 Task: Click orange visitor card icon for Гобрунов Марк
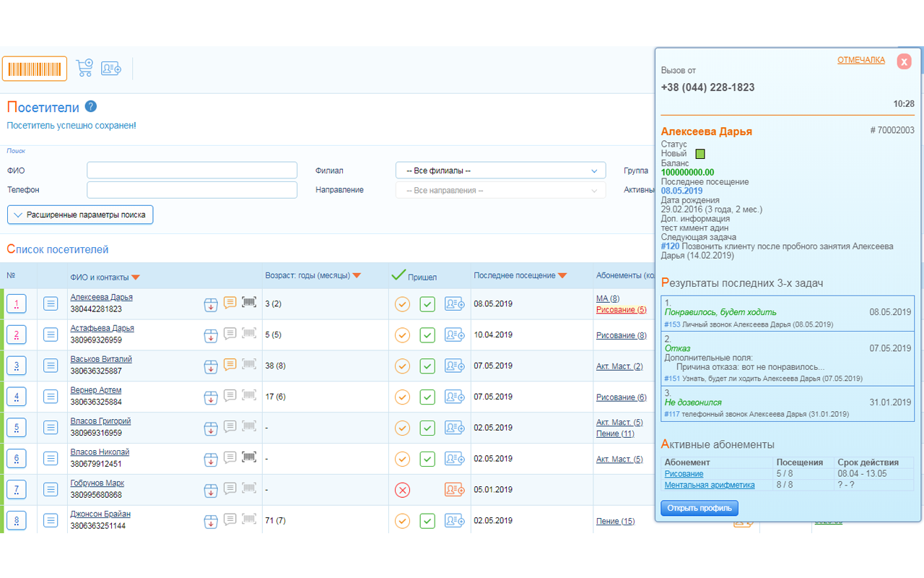coord(454,490)
